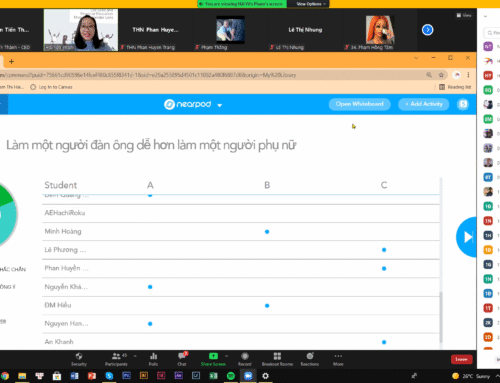The width and height of the screenshot is (500, 383).
Task: Bookmark the page with the star icon
Action: pyautogui.click(x=441, y=75)
